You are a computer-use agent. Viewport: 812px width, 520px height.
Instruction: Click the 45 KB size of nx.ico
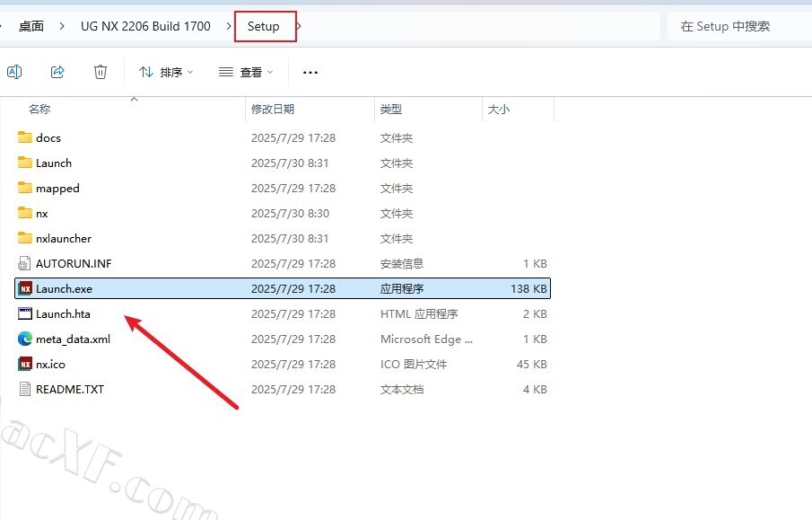click(x=532, y=365)
